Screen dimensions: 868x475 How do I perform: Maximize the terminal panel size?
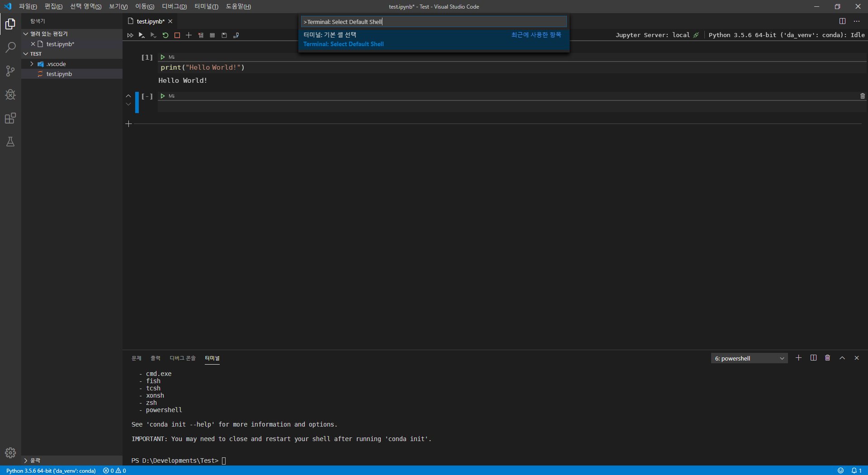[x=842, y=358]
